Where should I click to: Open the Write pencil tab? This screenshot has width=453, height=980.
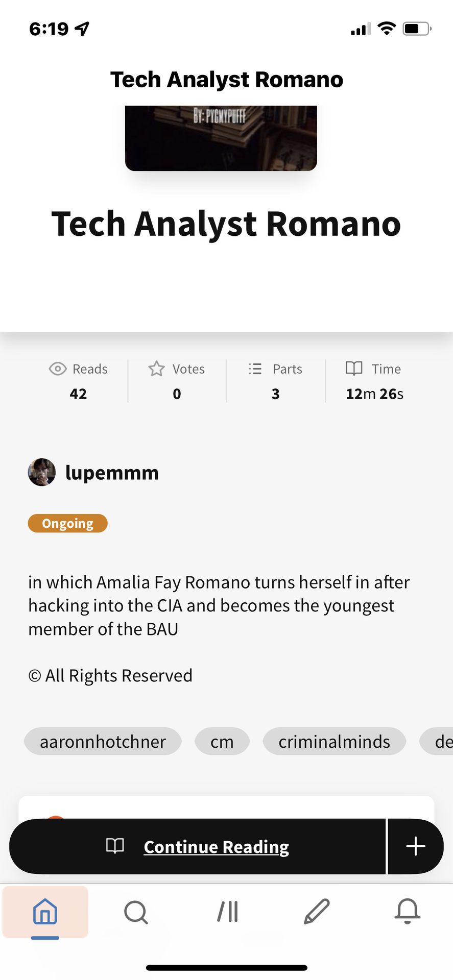pos(317,912)
